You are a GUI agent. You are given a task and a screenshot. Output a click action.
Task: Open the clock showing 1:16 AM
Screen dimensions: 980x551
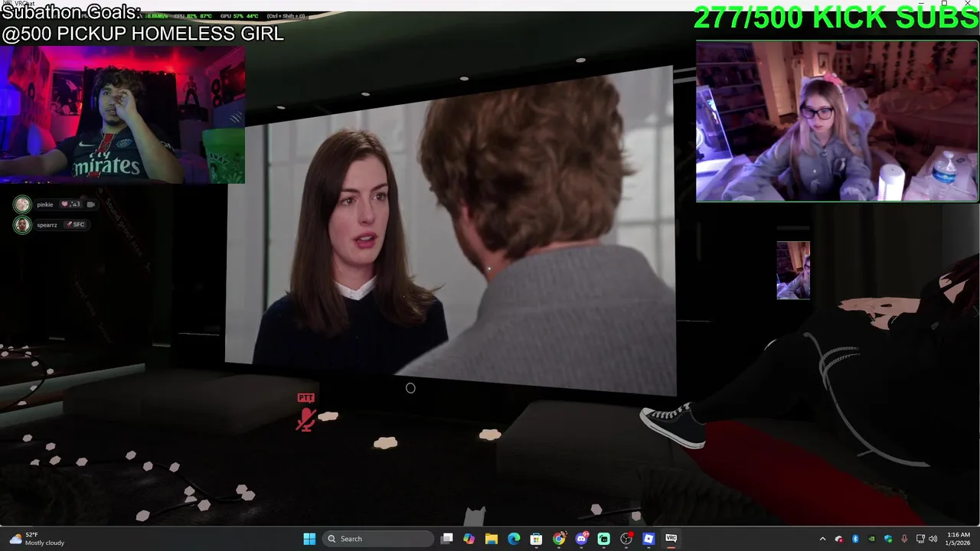(958, 539)
